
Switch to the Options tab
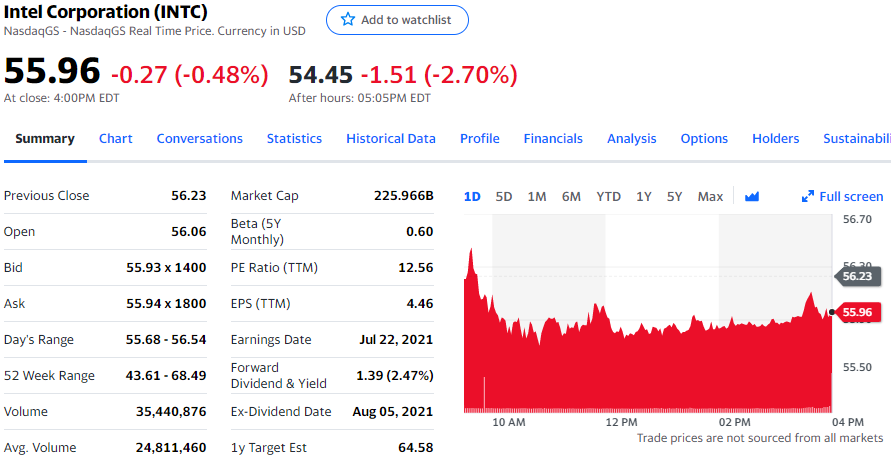704,139
